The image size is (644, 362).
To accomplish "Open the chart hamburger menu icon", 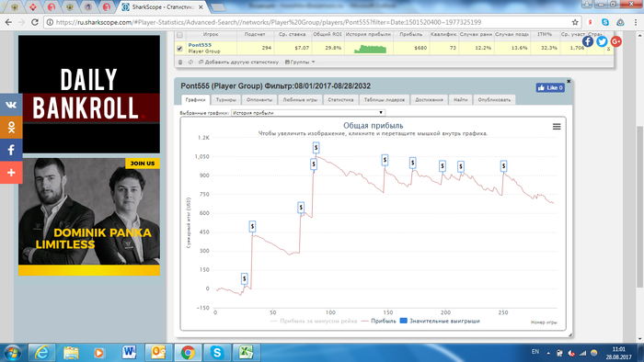I will click(x=557, y=127).
